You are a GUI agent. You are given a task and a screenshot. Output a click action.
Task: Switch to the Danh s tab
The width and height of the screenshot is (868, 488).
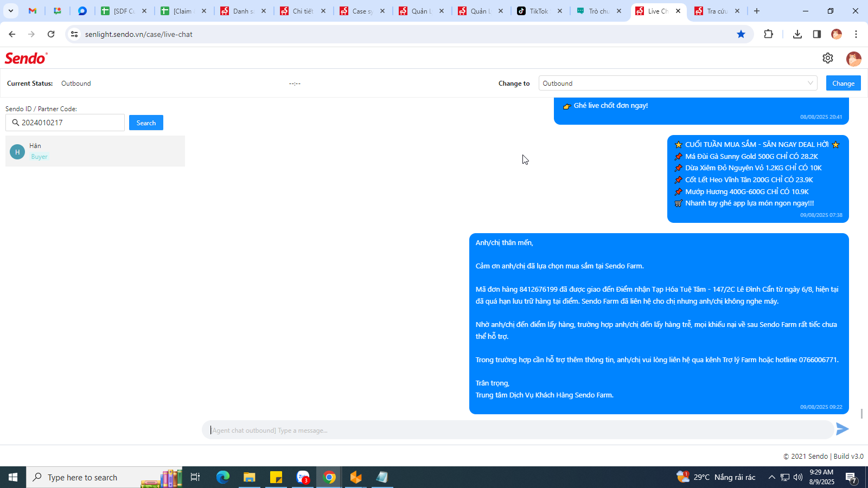pos(242,11)
